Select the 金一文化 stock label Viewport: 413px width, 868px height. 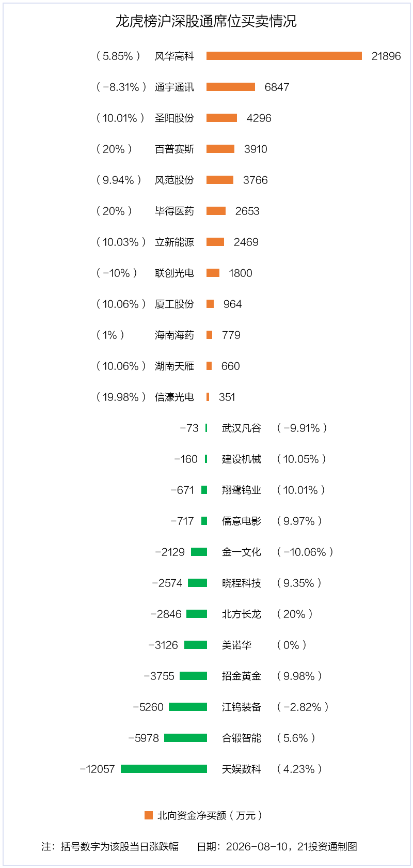click(x=242, y=552)
